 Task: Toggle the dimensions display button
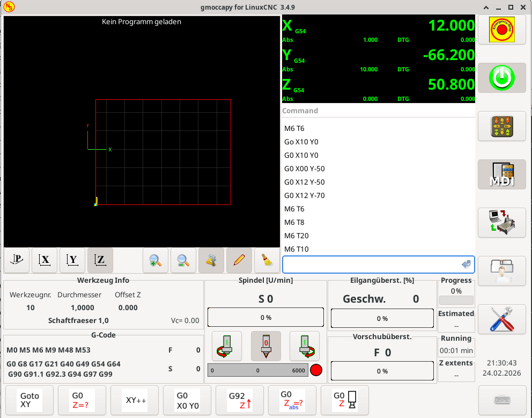coord(211,261)
